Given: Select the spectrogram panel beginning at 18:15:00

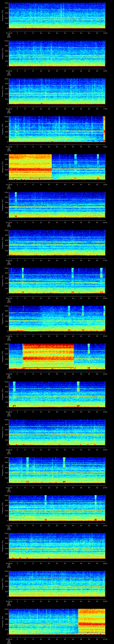Looking at the screenshot, I should click(x=57, y=54).
